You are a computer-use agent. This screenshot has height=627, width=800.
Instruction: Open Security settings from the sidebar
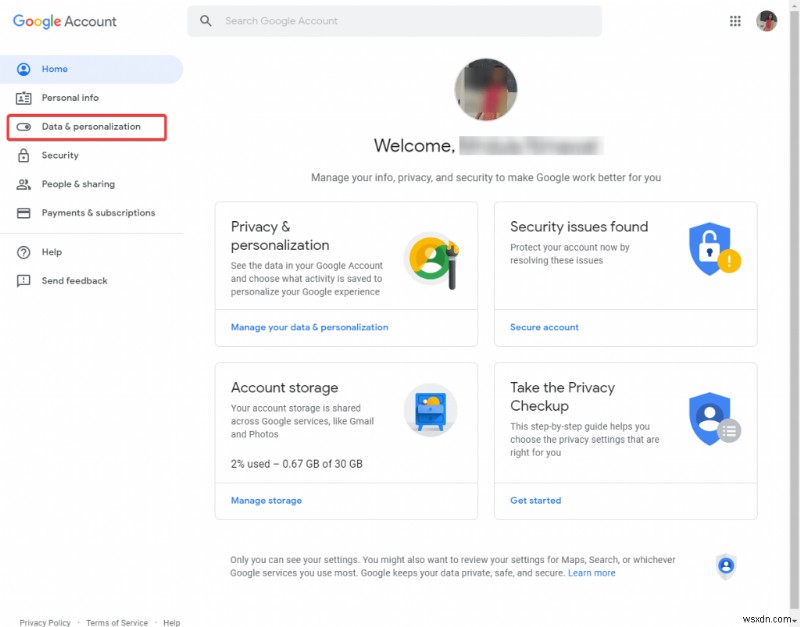pyautogui.click(x=59, y=155)
